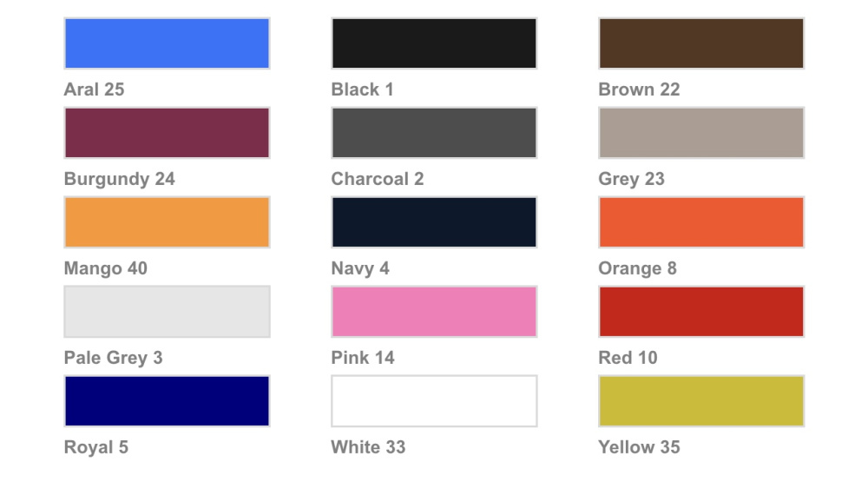Image resolution: width=868 pixels, height=502 pixels.
Task: Pick the Red 10 swatch
Action: tap(700, 312)
